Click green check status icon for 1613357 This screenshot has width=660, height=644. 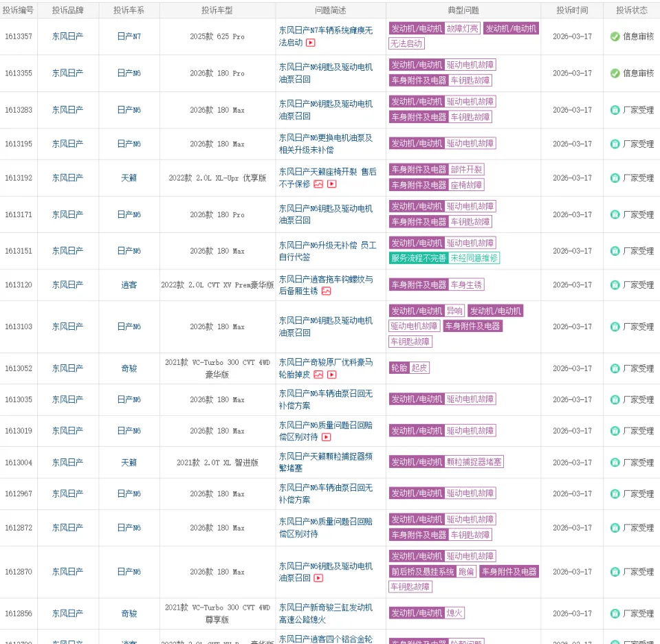[x=615, y=36]
